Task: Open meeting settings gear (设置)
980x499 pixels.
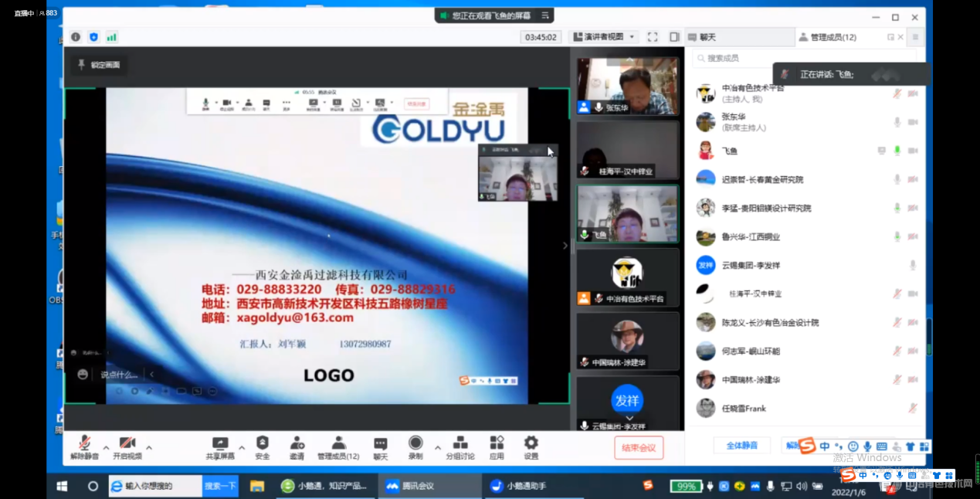Action: [531, 443]
